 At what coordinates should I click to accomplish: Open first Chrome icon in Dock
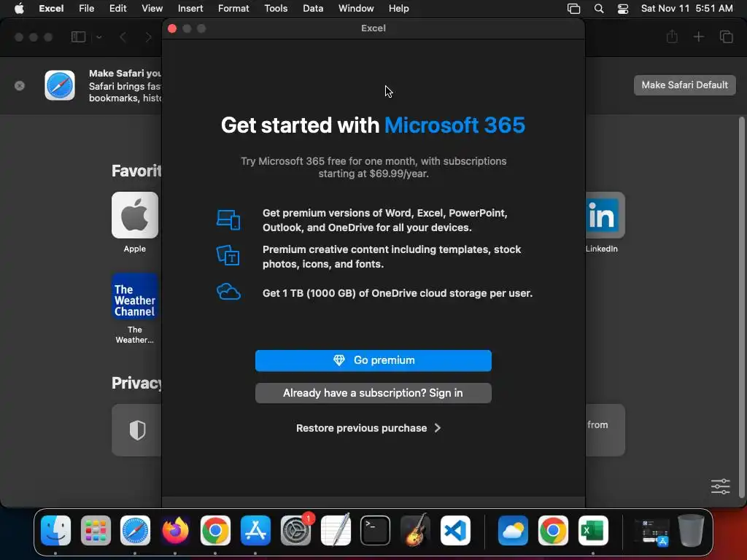pos(215,531)
